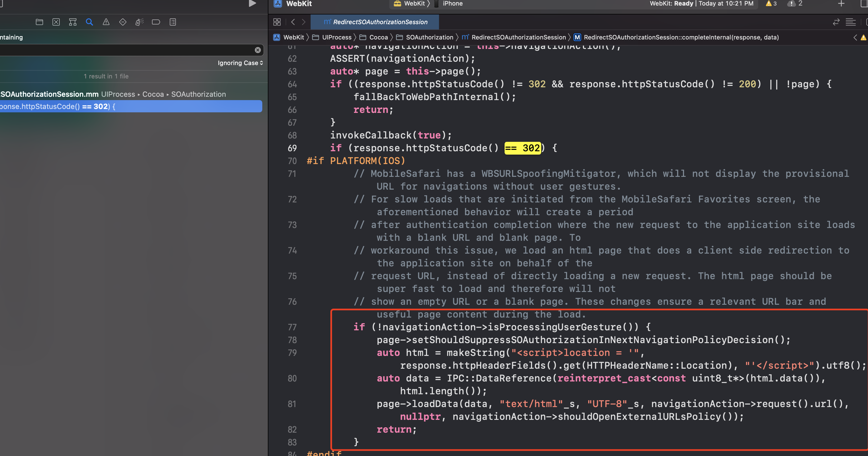The width and height of the screenshot is (868, 456).
Task: Open the Source Control navigator
Action: point(56,22)
